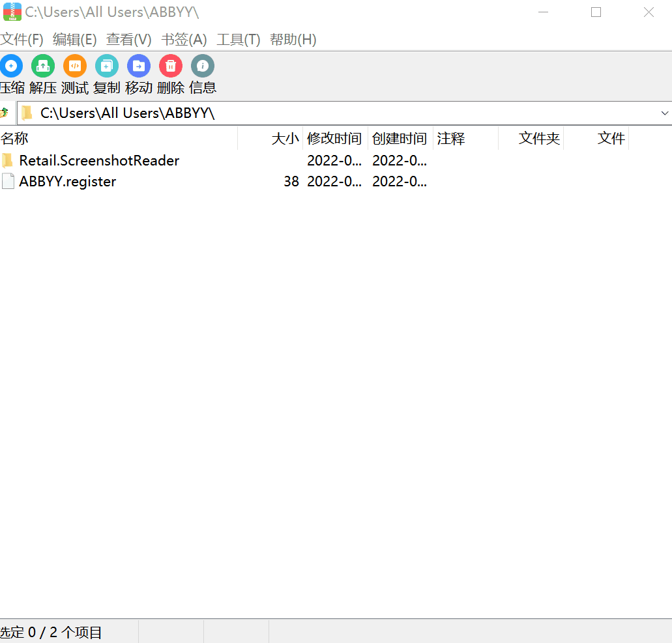672x643 pixels.
Task: Expand the address path dropdown arrow
Action: pyautogui.click(x=664, y=113)
